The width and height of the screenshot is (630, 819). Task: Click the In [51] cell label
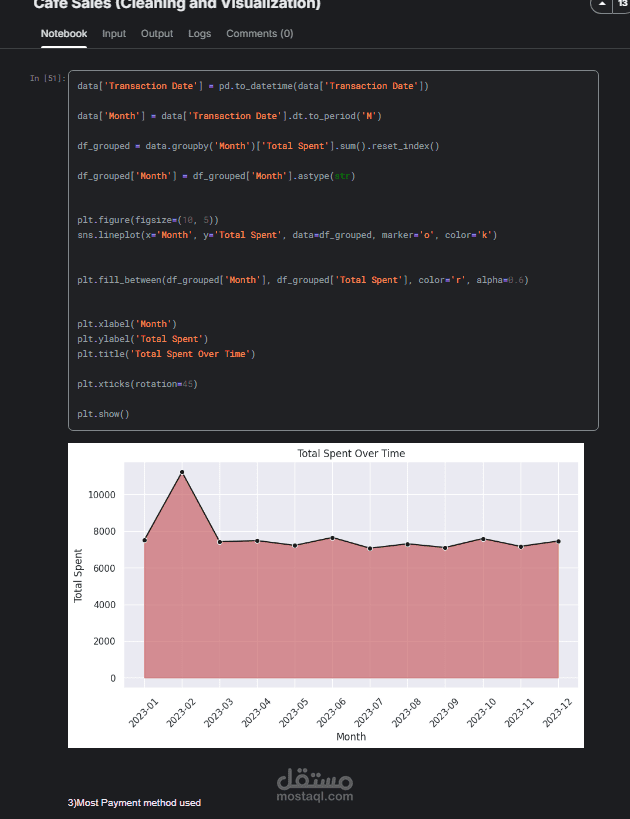pos(48,78)
